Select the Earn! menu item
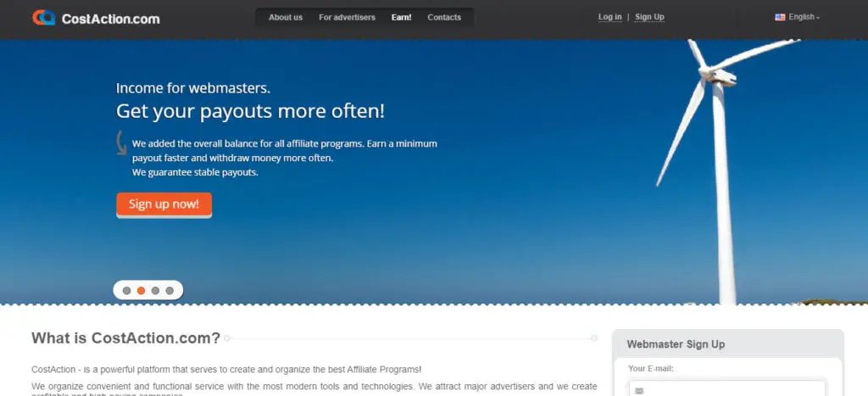This screenshot has height=396, width=868. coord(401,17)
